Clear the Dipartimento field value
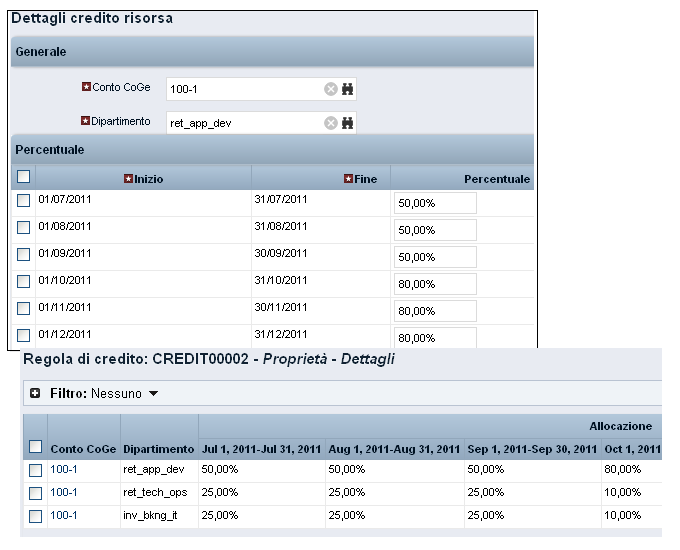The width and height of the screenshot is (680, 550). pyautogui.click(x=330, y=123)
